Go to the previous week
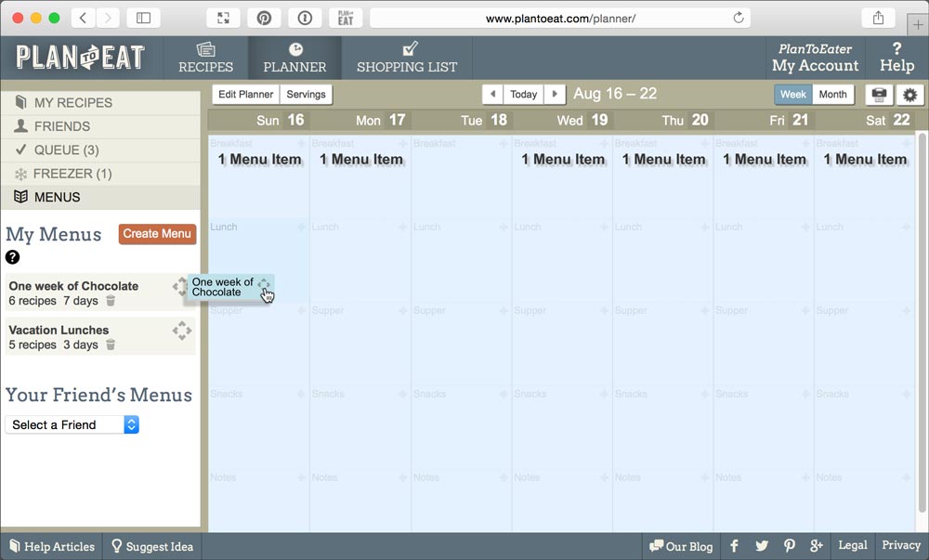This screenshot has width=929, height=560. 492,94
